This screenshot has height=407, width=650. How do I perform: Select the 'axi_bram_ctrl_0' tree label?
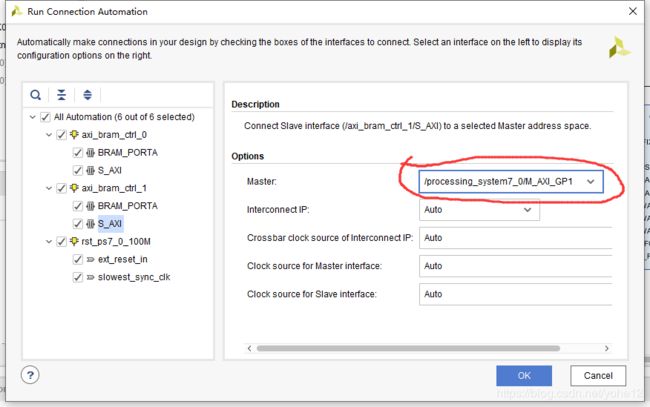tap(114, 135)
